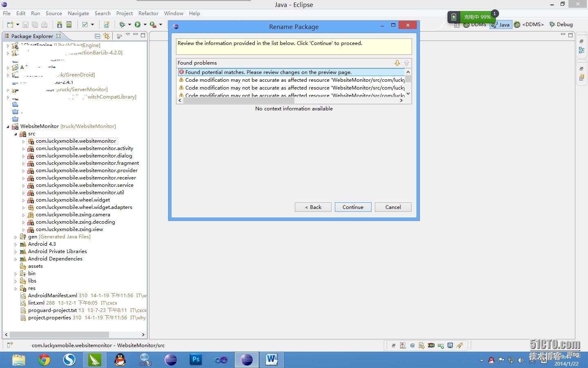Image resolution: width=588 pixels, height=368 pixels.
Task: Click Declaration icon in bottom trim
Action: (x=422, y=346)
